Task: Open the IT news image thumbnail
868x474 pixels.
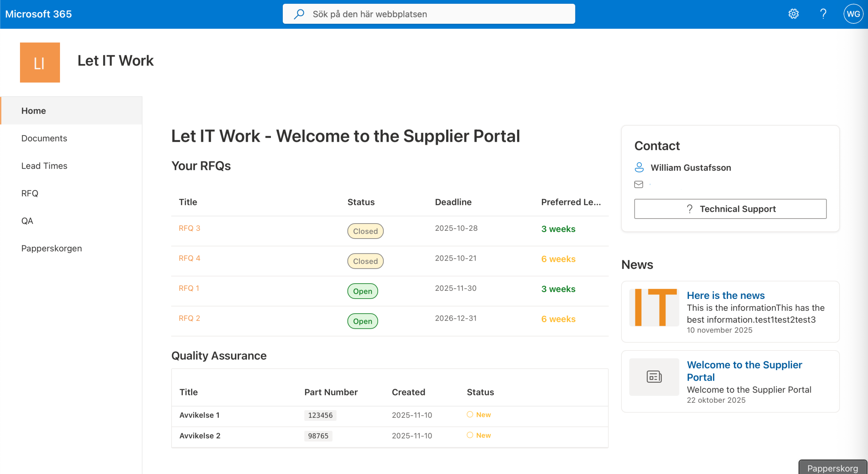Action: [x=654, y=307]
